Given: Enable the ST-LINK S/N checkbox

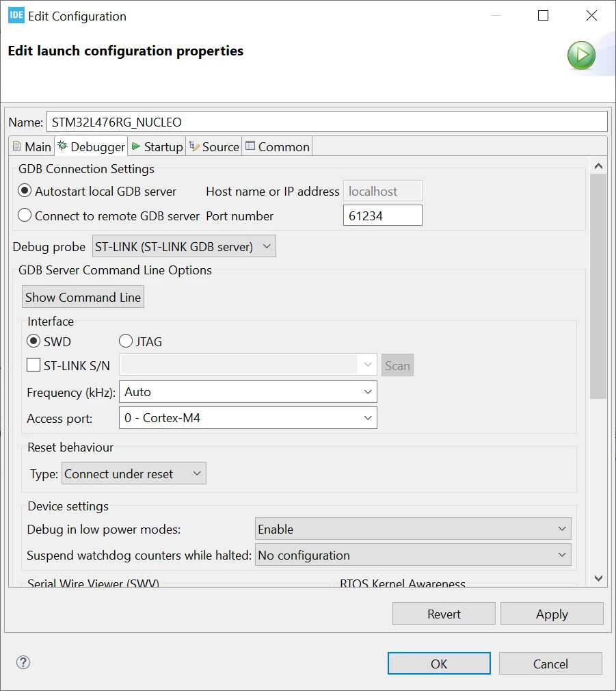Looking at the screenshot, I should point(34,365).
